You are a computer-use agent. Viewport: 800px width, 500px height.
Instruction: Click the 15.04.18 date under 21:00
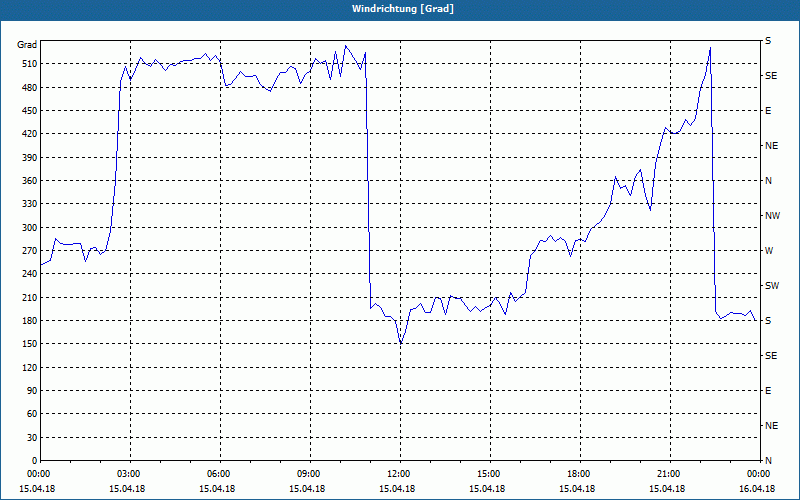point(667,489)
